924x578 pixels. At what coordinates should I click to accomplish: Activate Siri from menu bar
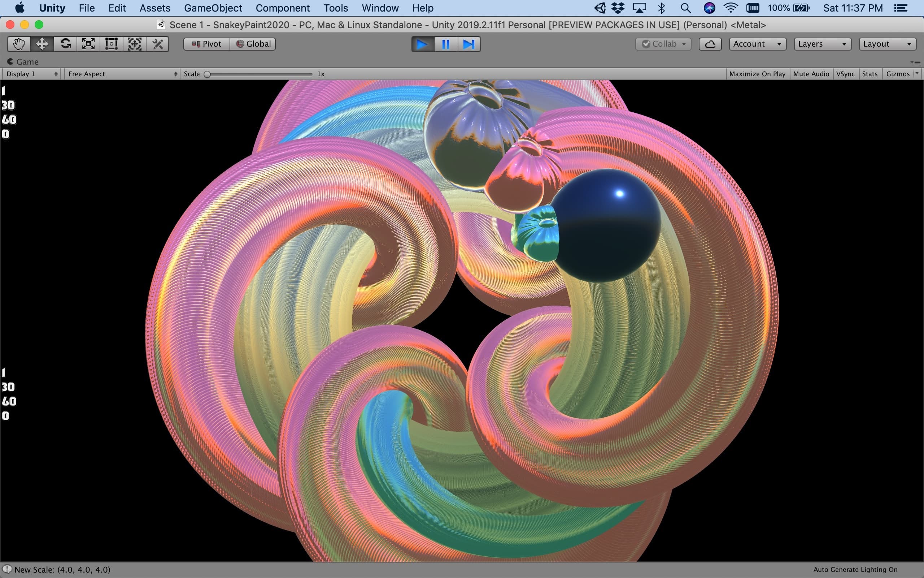click(x=709, y=8)
